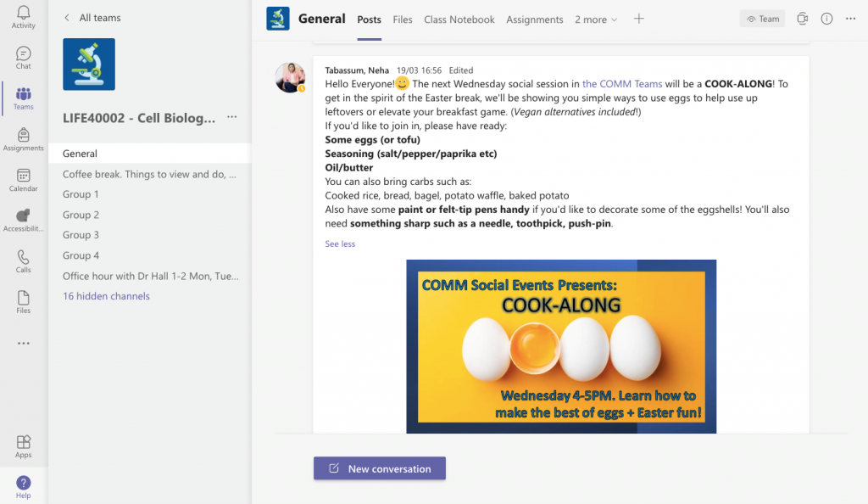Start a video meeting with Meet icon
The image size is (868, 504).
tap(802, 19)
